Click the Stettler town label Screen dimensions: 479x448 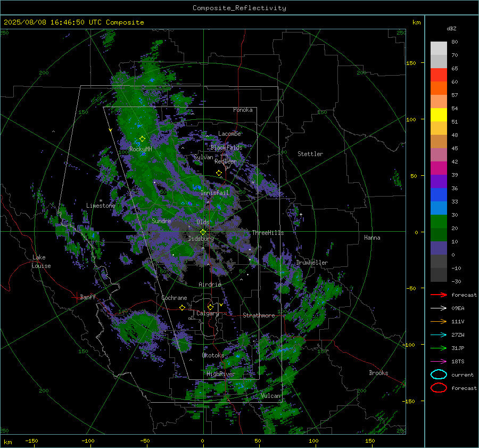(310, 154)
